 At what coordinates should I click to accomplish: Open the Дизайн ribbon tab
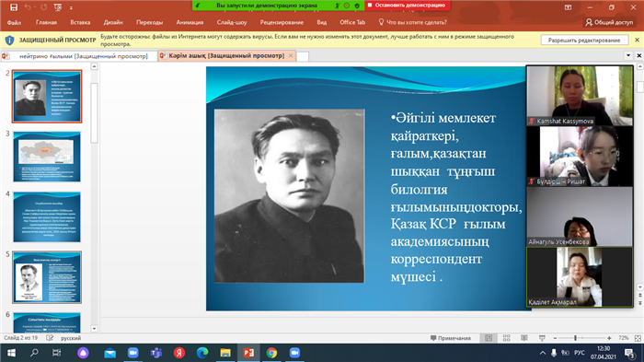pyautogui.click(x=113, y=22)
